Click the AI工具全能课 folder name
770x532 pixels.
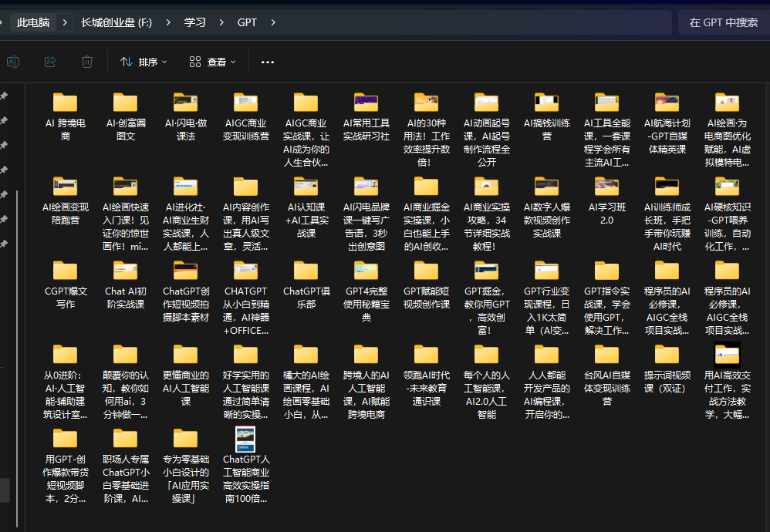point(606,143)
